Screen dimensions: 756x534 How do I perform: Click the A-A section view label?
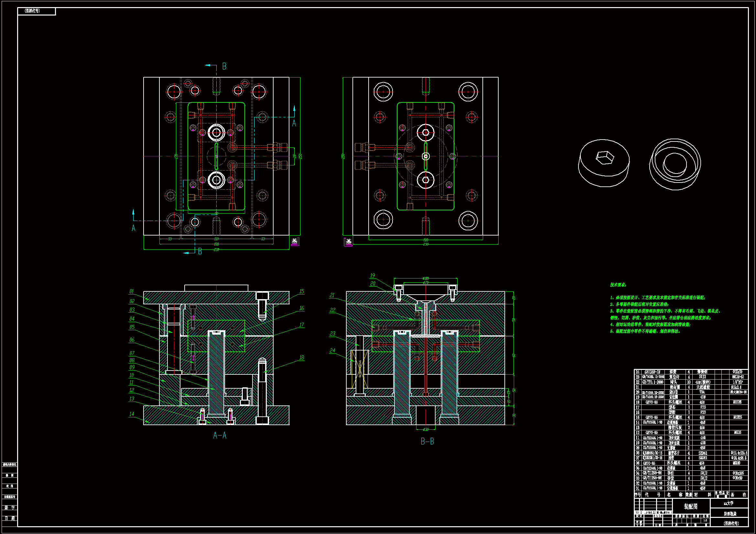coord(220,435)
